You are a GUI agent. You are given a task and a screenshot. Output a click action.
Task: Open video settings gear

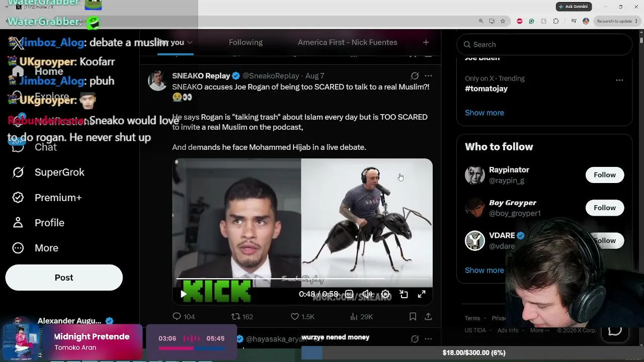pyautogui.click(x=385, y=294)
